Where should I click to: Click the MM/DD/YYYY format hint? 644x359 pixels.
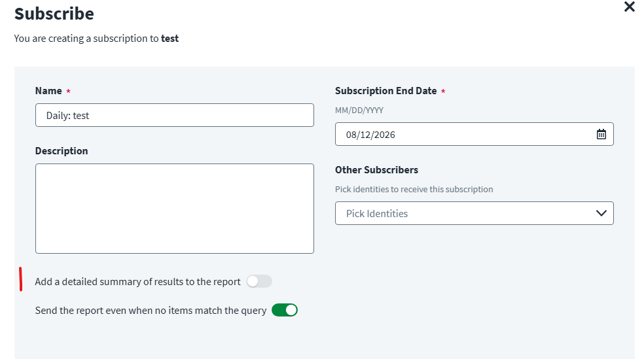coord(359,111)
